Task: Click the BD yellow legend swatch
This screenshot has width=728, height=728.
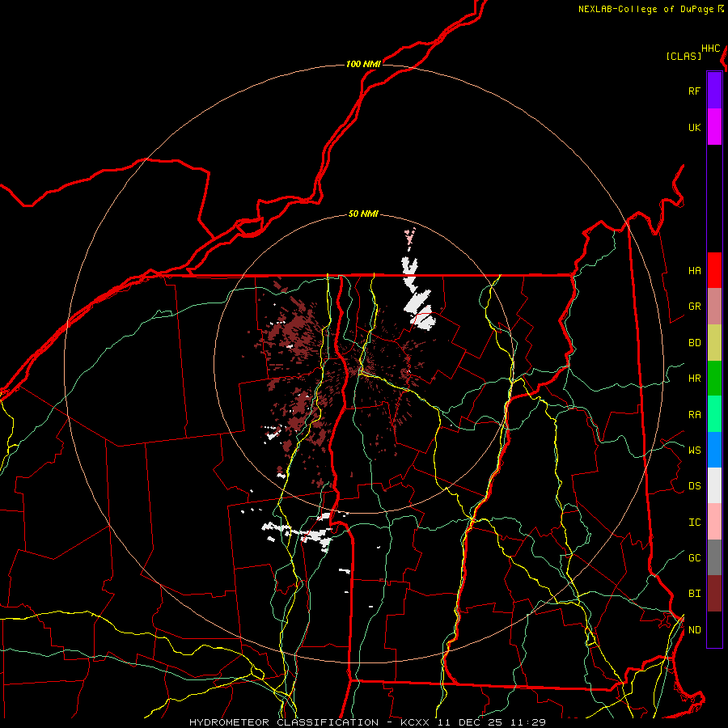Action: 714,343
